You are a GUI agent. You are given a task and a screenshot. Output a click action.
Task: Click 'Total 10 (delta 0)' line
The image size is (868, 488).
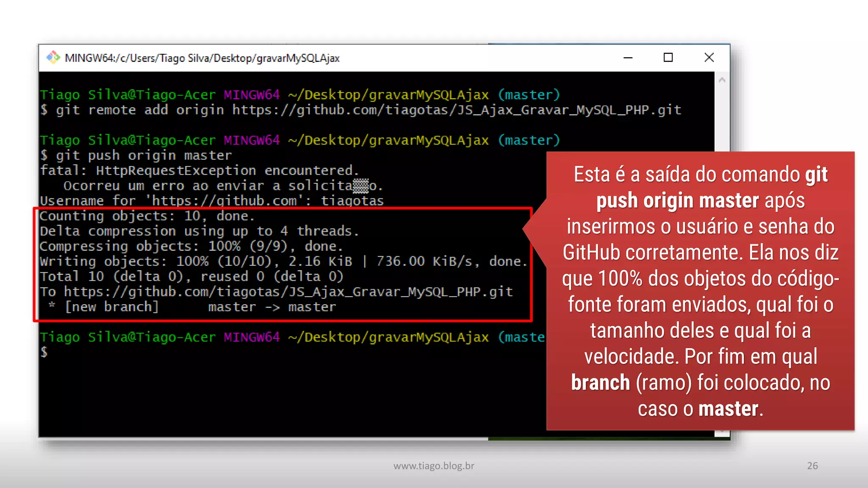click(192, 277)
